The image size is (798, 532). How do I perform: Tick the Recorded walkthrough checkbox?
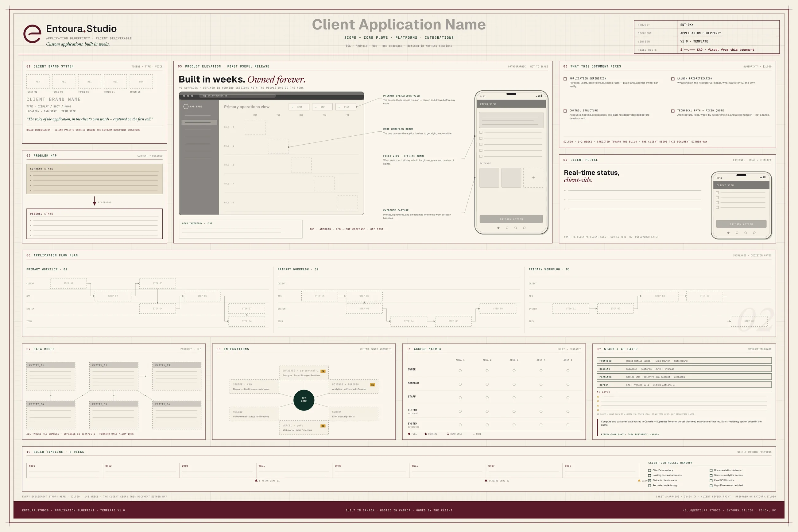[649, 486]
